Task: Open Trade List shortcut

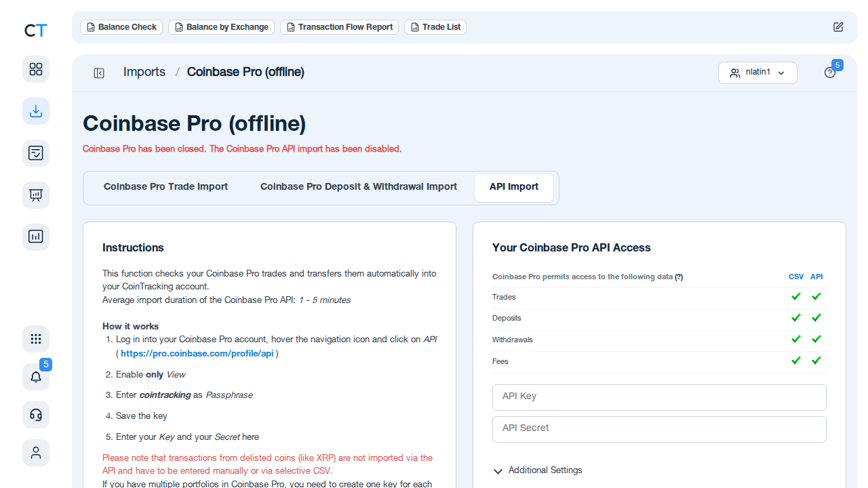Action: coord(435,27)
